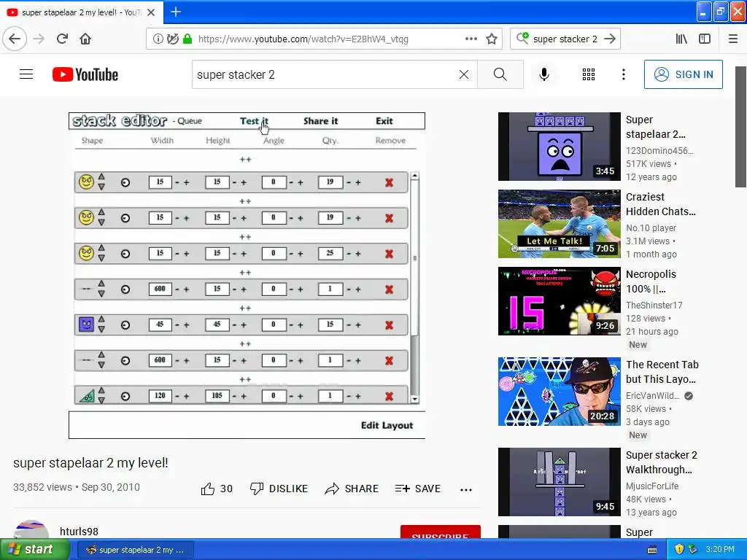747x560 pixels.
Task: Open page actions three-dot menu
Action: [471, 39]
